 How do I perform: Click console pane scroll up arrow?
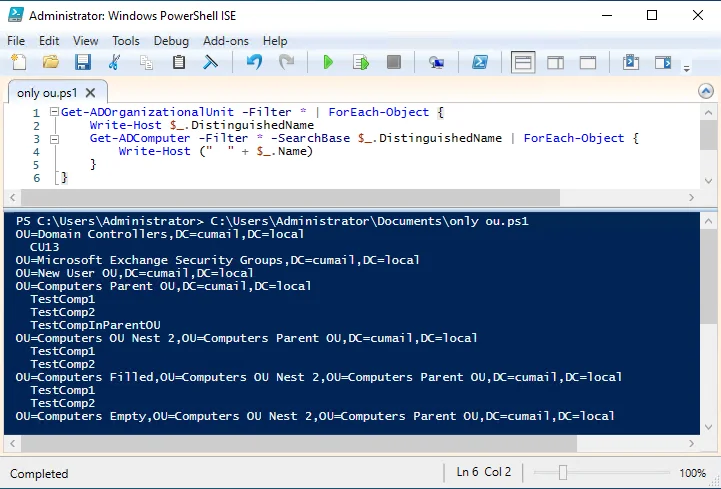[708, 221]
